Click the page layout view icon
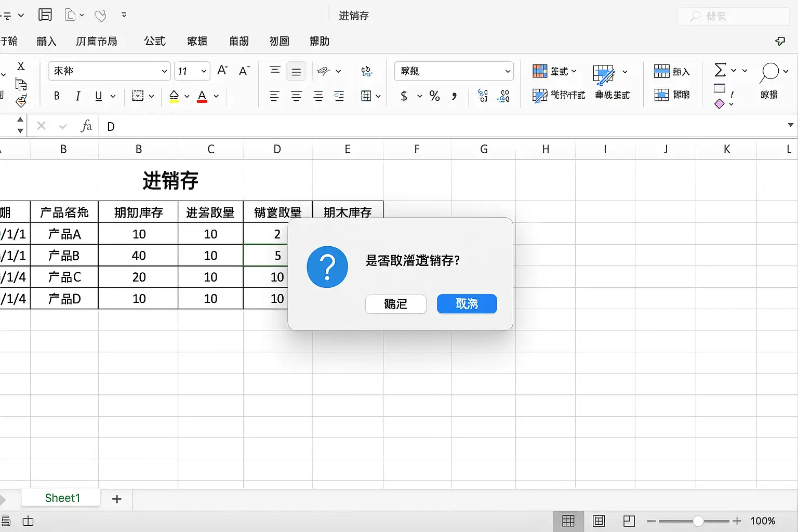 tap(598, 521)
